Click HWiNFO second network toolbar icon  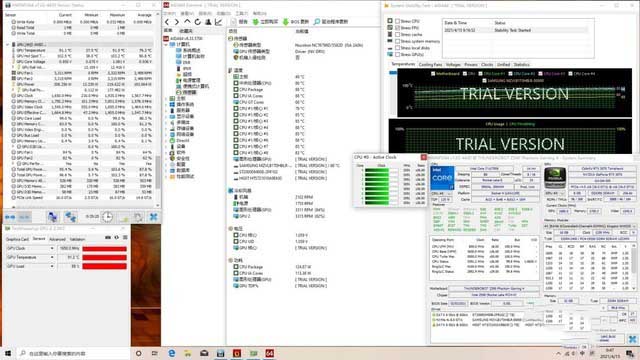point(70,217)
